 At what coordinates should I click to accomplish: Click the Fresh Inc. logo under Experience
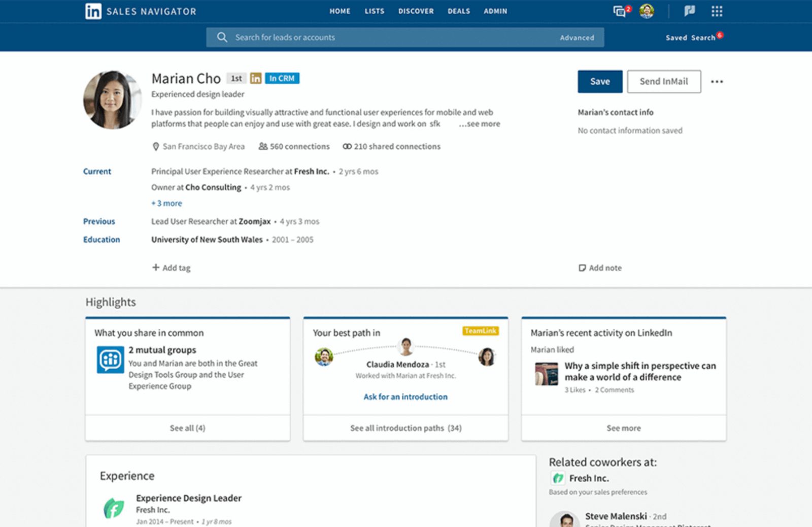tap(114, 508)
